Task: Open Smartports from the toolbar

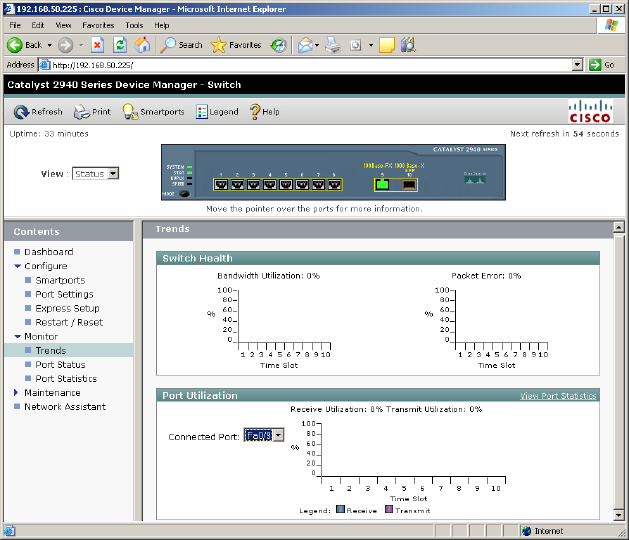Action: click(x=153, y=112)
